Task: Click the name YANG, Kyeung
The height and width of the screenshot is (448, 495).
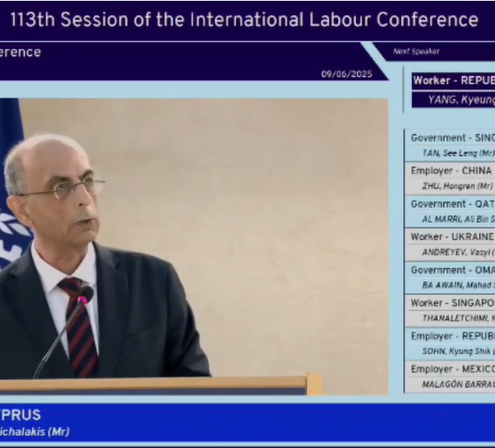Action: coord(461,100)
